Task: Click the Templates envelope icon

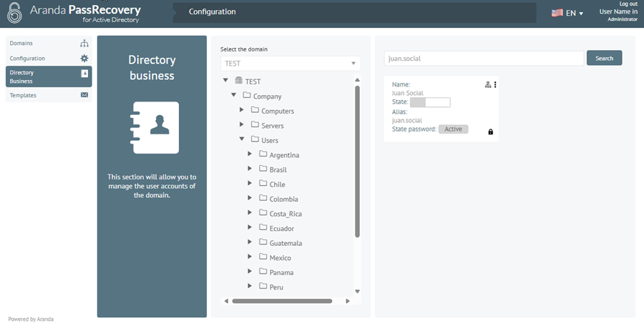Action: click(84, 95)
